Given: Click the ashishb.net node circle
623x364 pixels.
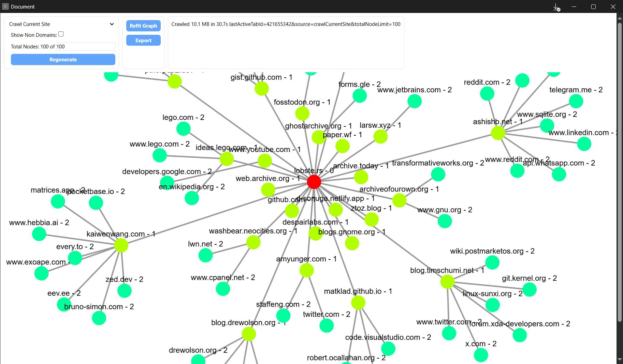Looking at the screenshot, I should coord(498,133).
